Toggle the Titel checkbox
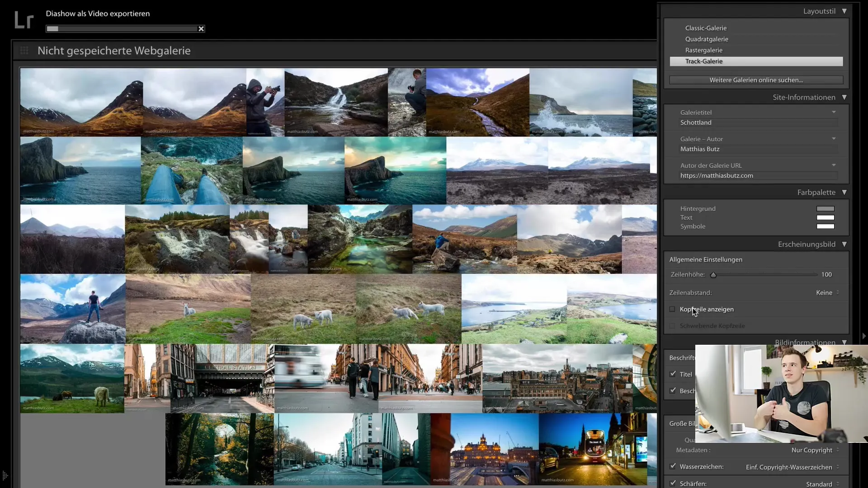The width and height of the screenshot is (868, 488). pos(673,374)
